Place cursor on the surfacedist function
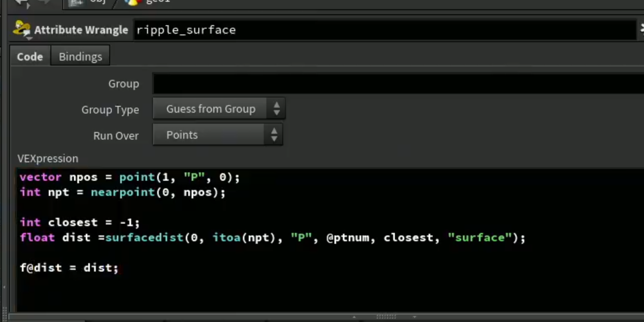This screenshot has width=644, height=322. (144, 238)
